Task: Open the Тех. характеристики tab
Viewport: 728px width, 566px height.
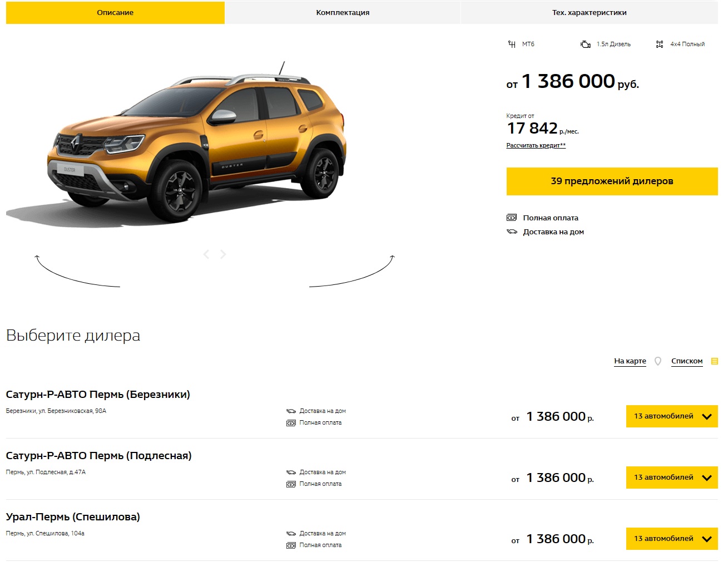Action: (x=589, y=12)
